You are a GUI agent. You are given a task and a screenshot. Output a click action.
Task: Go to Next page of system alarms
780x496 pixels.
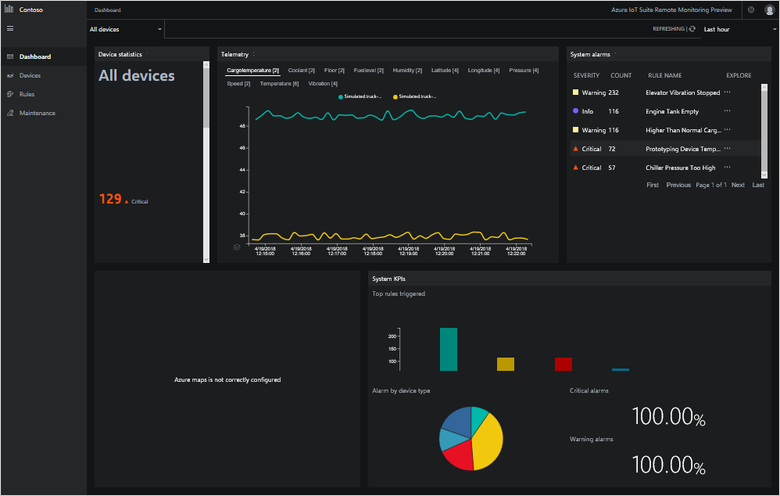738,185
